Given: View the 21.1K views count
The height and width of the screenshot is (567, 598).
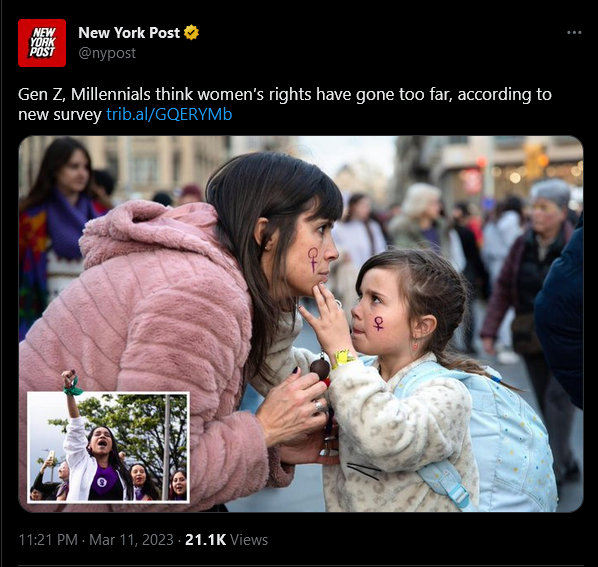Looking at the screenshot, I should (206, 540).
